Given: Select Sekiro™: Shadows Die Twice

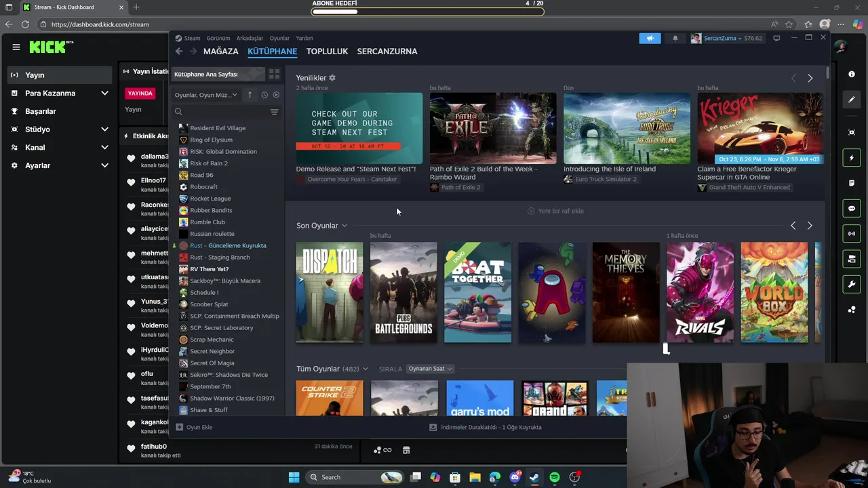Looking at the screenshot, I should tap(228, 375).
